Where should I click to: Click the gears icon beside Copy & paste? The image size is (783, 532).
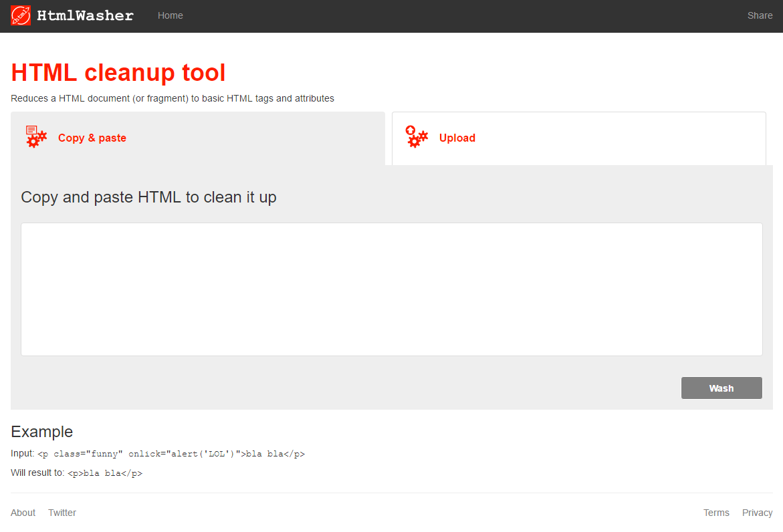coord(36,137)
